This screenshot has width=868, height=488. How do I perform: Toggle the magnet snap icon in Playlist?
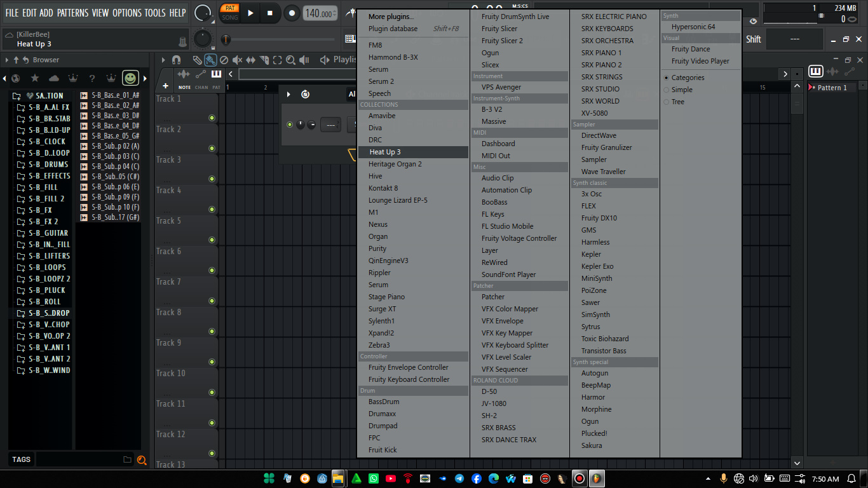click(x=177, y=60)
